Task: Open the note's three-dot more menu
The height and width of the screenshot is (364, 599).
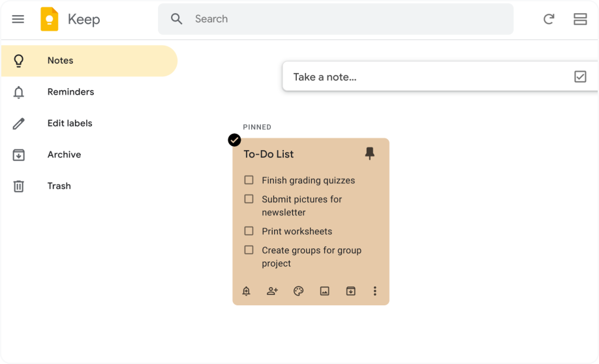Action: click(375, 292)
